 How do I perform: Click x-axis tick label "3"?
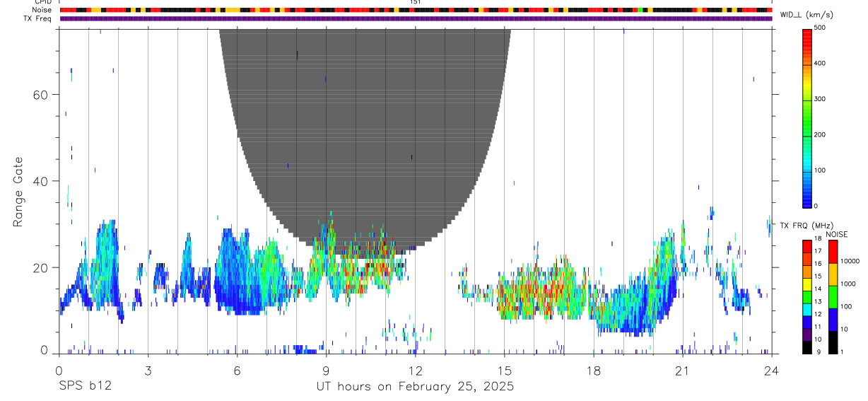(148, 370)
